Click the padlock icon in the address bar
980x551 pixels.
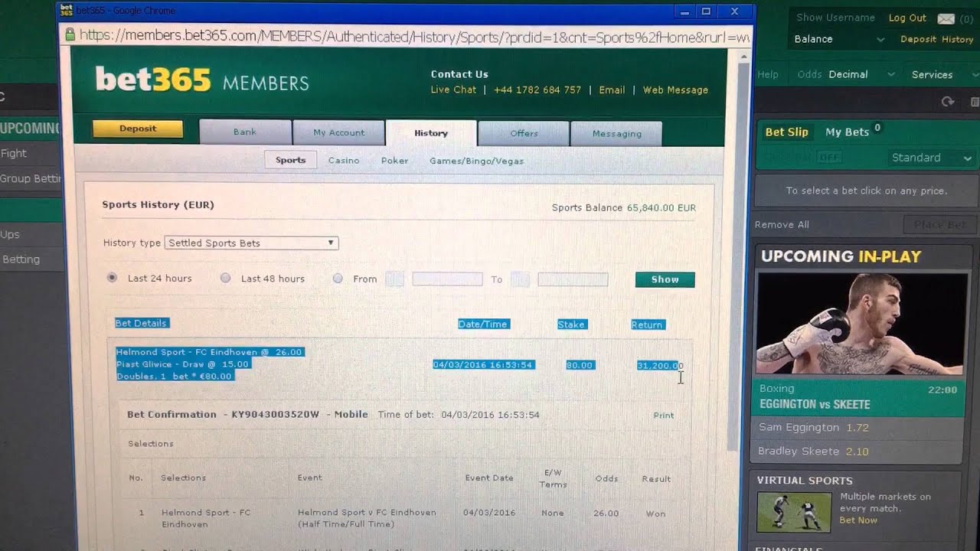[70, 34]
